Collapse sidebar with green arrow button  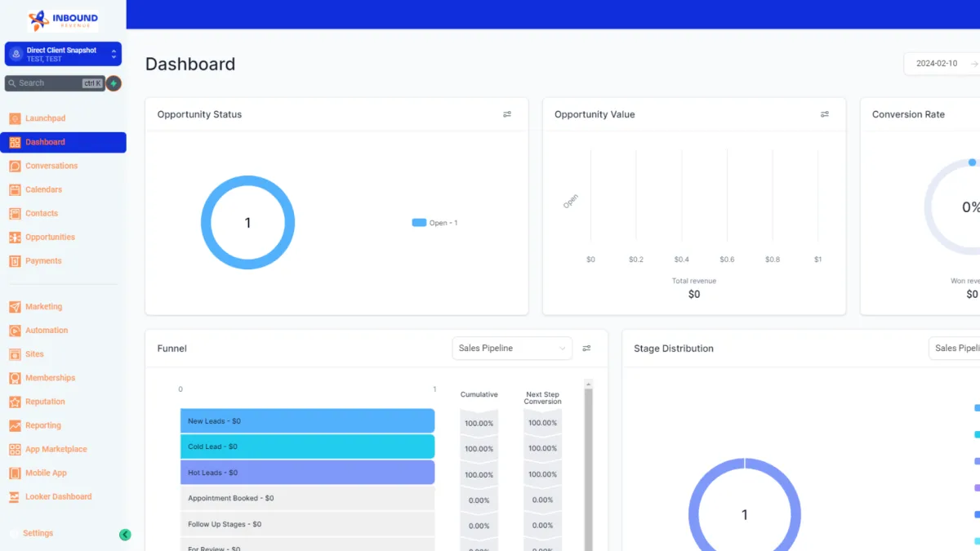(x=125, y=535)
